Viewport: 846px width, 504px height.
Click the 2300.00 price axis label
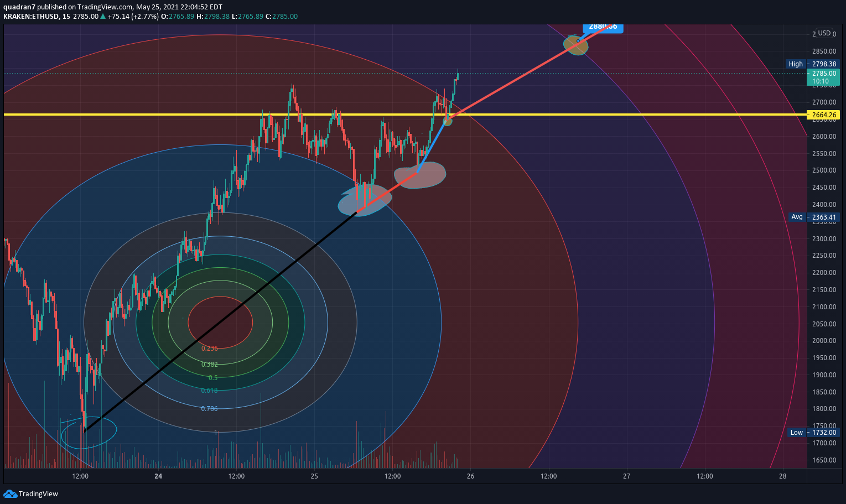tap(824, 239)
